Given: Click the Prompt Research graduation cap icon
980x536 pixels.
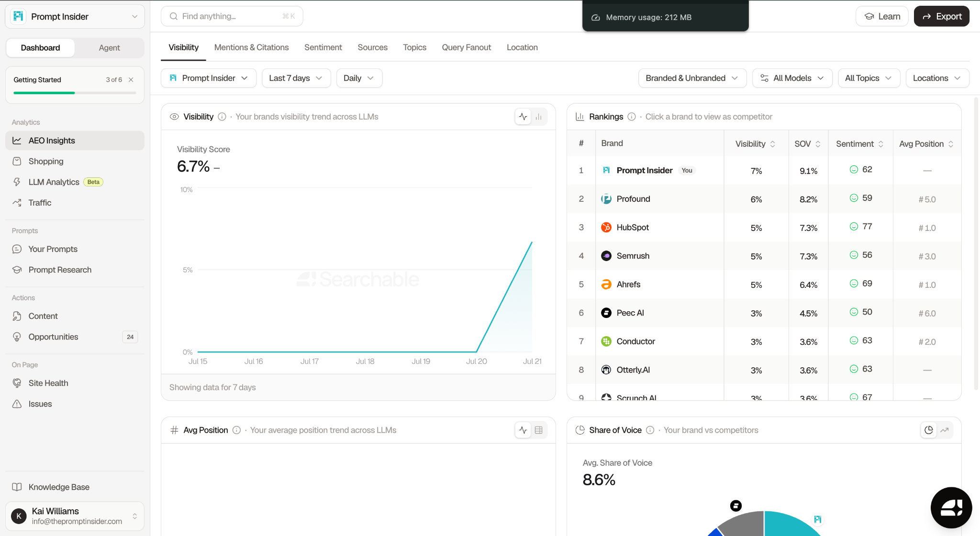Looking at the screenshot, I should click(17, 270).
